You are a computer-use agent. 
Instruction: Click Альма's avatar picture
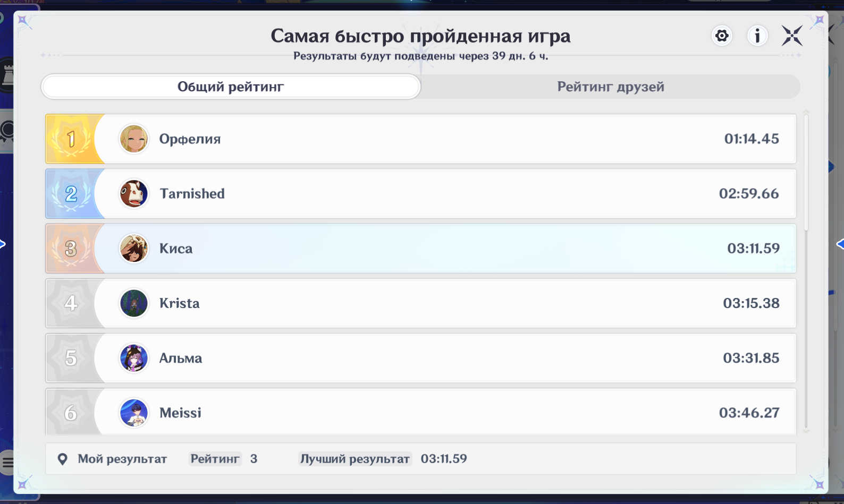pos(133,358)
